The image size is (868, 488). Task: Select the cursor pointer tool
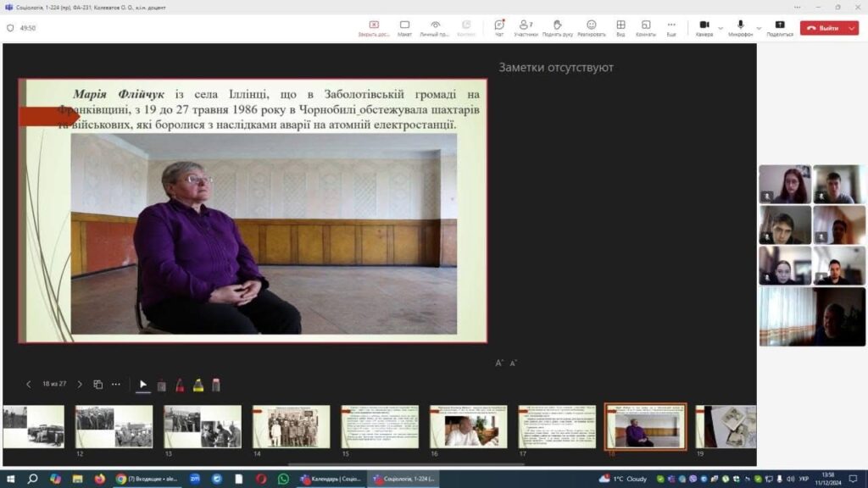tap(143, 385)
